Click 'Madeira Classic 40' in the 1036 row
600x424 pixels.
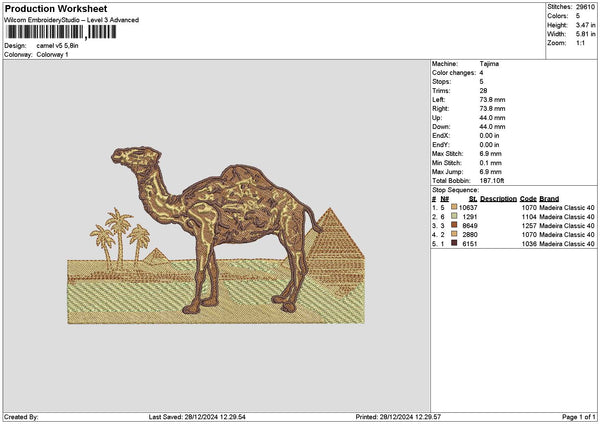pyautogui.click(x=567, y=244)
